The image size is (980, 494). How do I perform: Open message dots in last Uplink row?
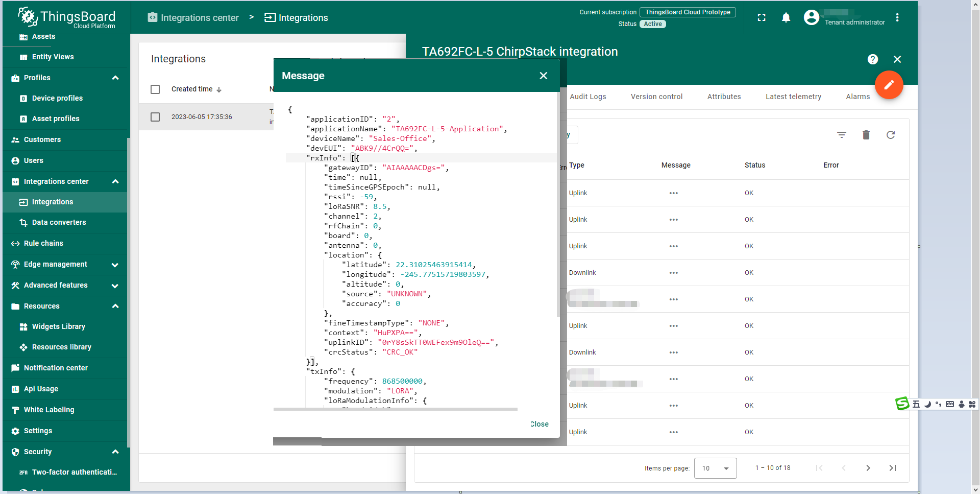[674, 432]
